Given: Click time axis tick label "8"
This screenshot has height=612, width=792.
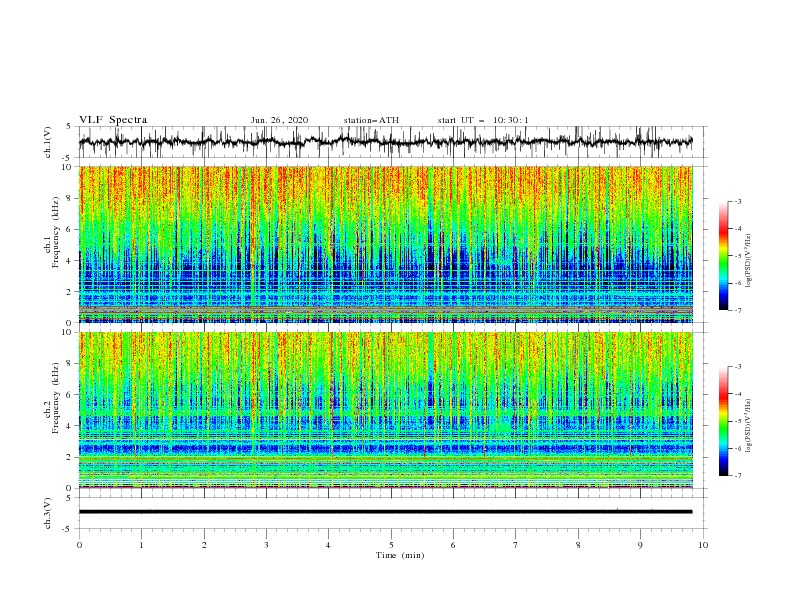Looking at the screenshot, I should click(578, 545).
